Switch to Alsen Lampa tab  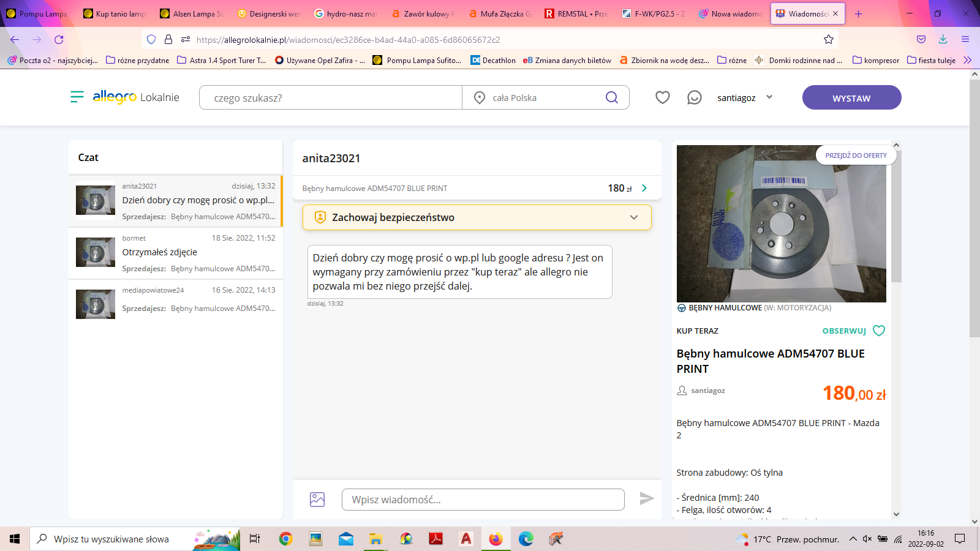[x=192, y=13]
